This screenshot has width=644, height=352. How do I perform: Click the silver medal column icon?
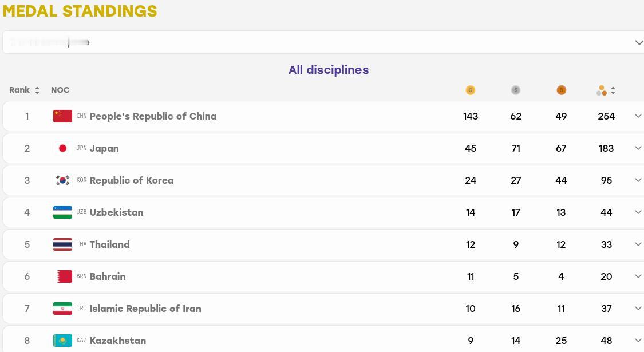coord(515,90)
